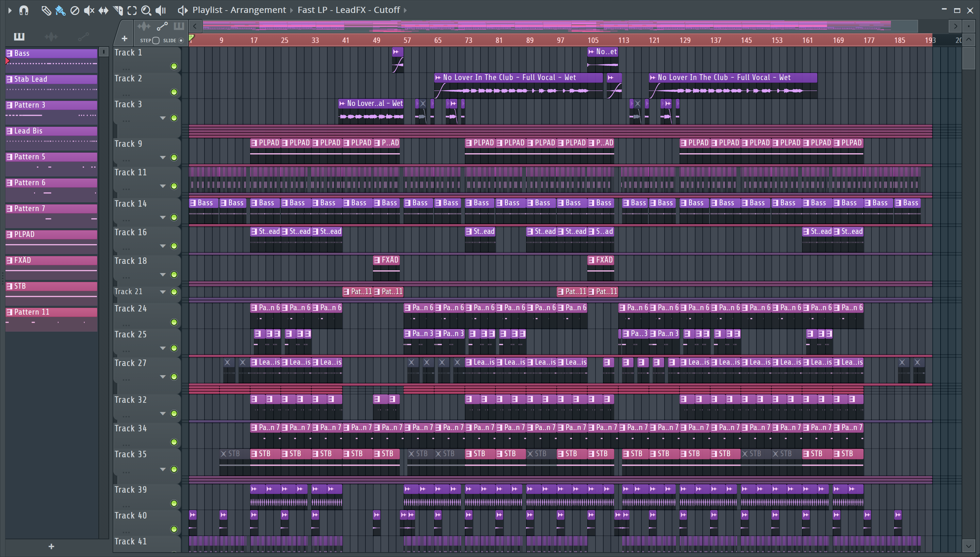The height and width of the screenshot is (557, 980).
Task: Add a new track with plus button
Action: click(x=124, y=38)
